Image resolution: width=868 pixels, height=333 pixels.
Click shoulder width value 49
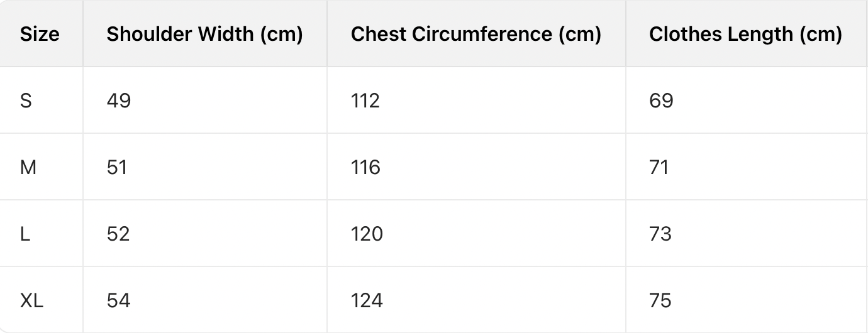[119, 101]
